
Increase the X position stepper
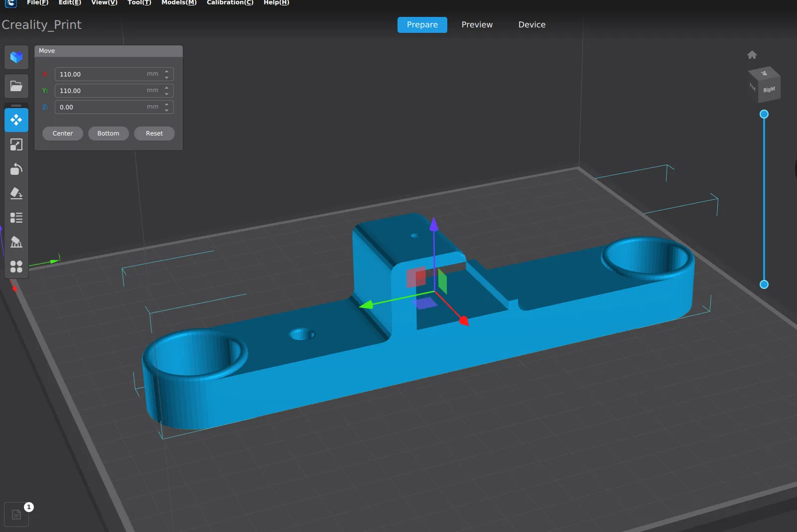(167, 71)
